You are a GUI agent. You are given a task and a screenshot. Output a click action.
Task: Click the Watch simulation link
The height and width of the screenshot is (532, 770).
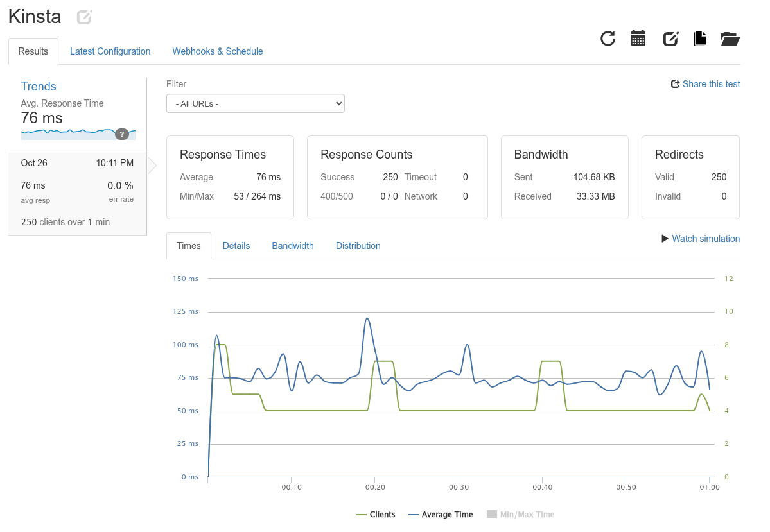705,239
